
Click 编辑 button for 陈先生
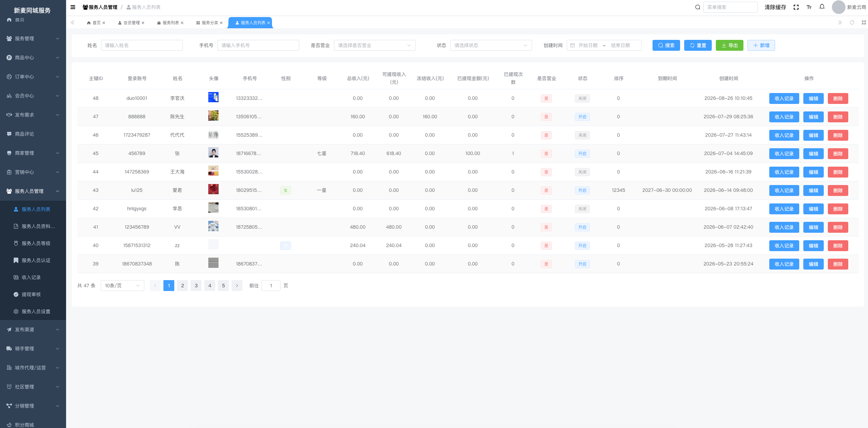click(813, 117)
